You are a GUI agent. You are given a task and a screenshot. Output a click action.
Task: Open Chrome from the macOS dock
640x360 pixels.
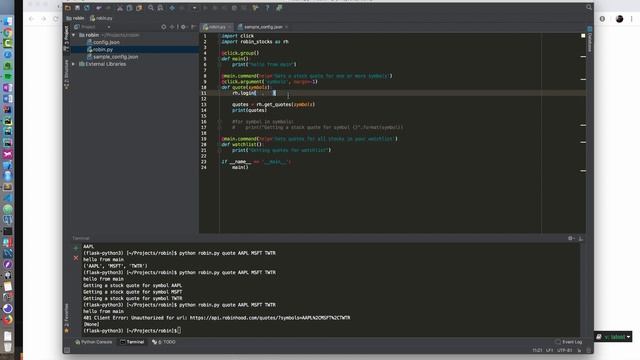(x=7, y=32)
